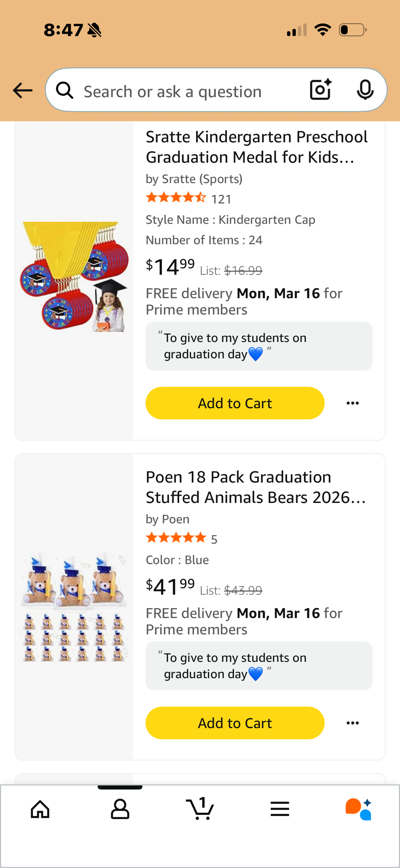Open Sratte Kindergarten Graduation Medal title

pos(256,147)
